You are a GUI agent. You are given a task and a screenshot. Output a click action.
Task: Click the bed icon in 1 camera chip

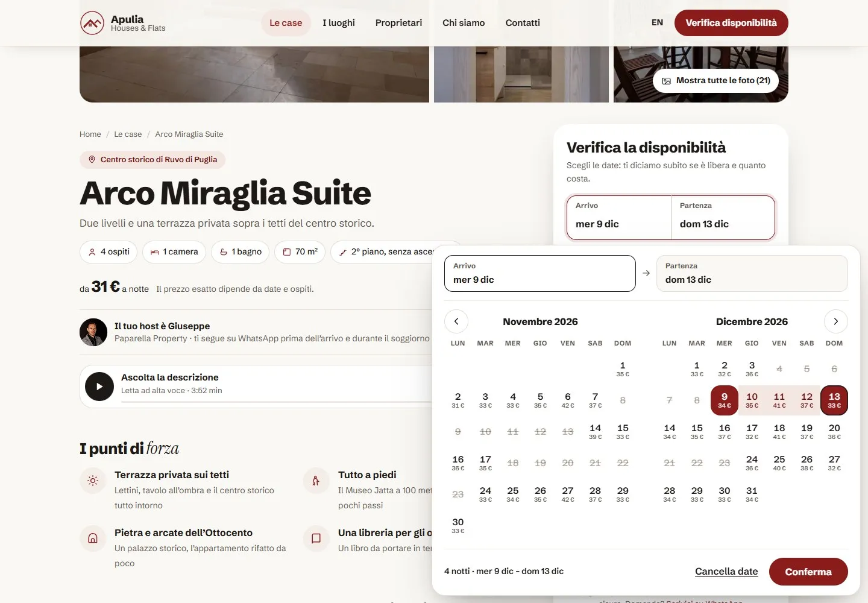(x=155, y=252)
